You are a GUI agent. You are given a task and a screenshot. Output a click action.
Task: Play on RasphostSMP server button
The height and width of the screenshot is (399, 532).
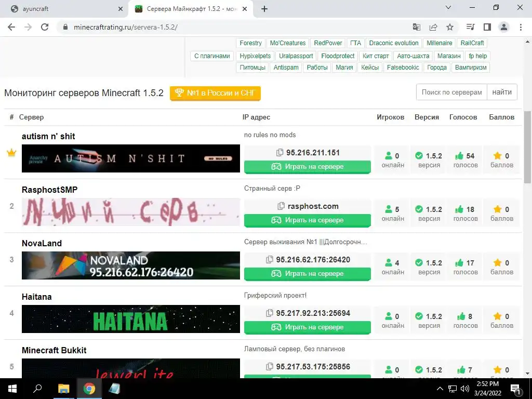pyautogui.click(x=308, y=220)
